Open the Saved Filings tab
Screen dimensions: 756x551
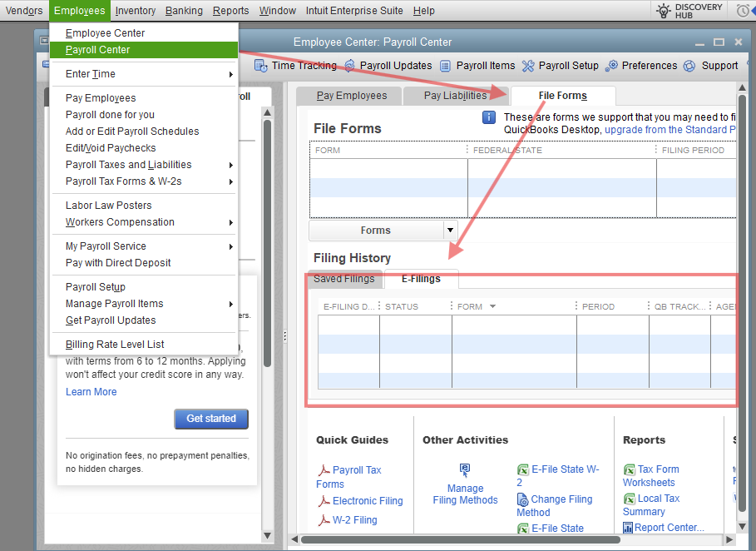coord(343,278)
